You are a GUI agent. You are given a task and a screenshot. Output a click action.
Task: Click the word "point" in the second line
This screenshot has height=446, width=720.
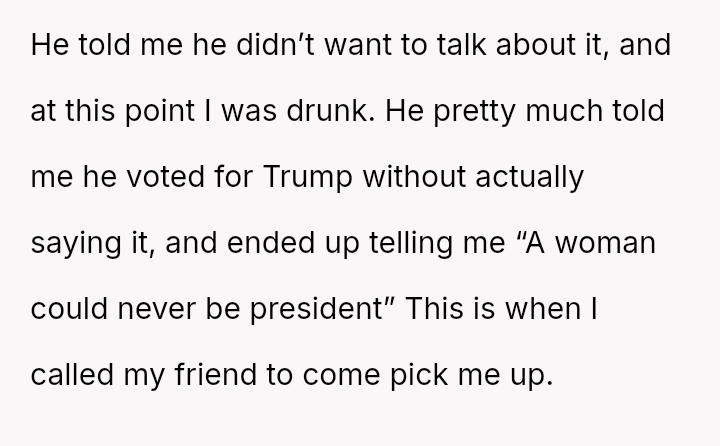(152, 106)
